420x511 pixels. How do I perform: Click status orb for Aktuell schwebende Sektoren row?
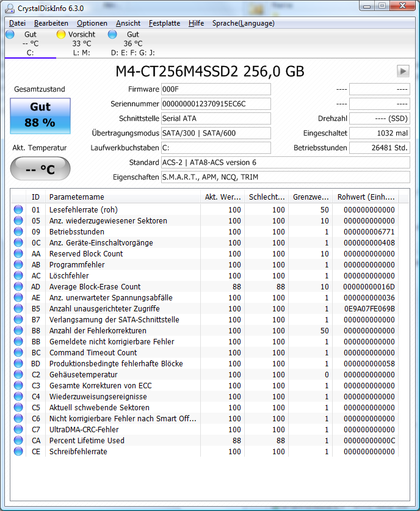pyautogui.click(x=18, y=407)
